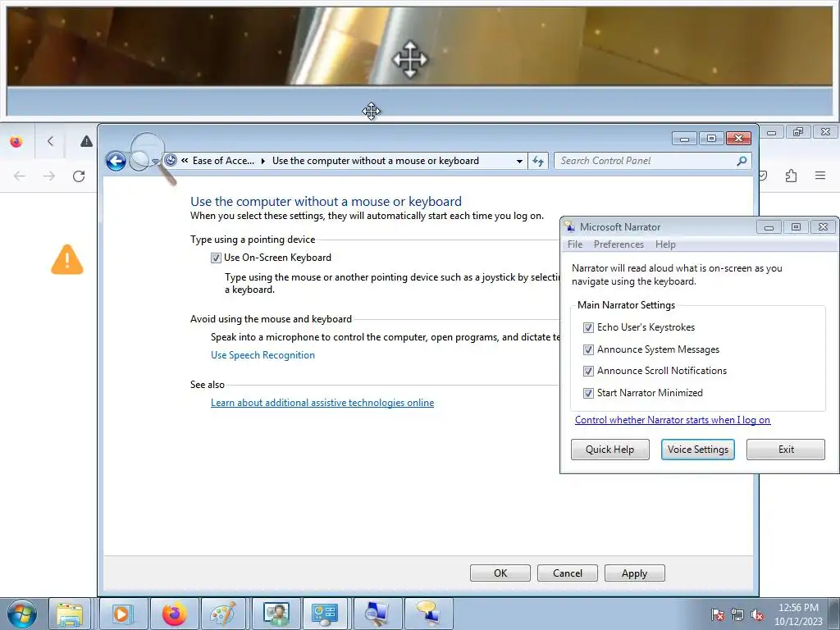Screen dimensions: 840x630
Task: Click the Control Panel back arrow button
Action: coord(116,161)
